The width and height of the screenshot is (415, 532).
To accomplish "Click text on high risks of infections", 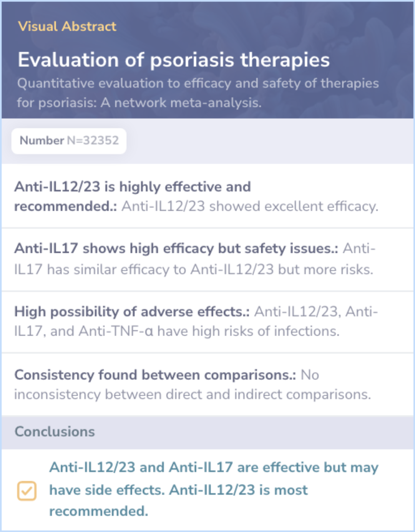I will [x=246, y=331].
